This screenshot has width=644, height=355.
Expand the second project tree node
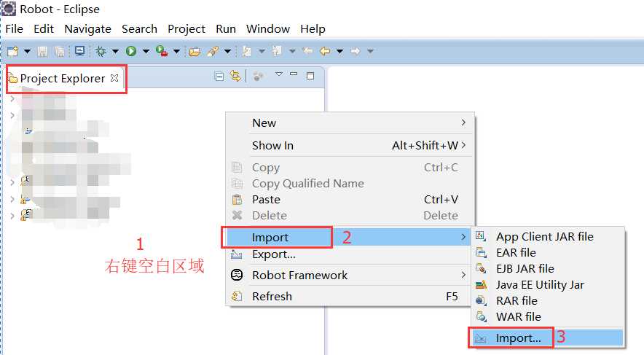point(12,115)
